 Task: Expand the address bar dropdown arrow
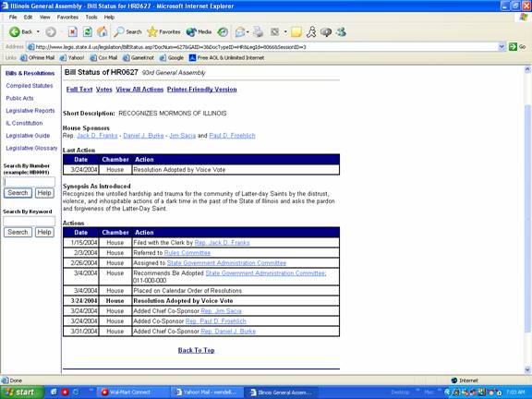[502, 47]
